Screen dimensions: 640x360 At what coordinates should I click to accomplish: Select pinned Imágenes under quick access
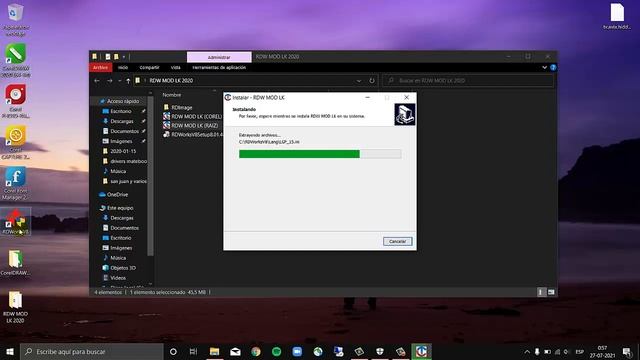tap(121, 141)
